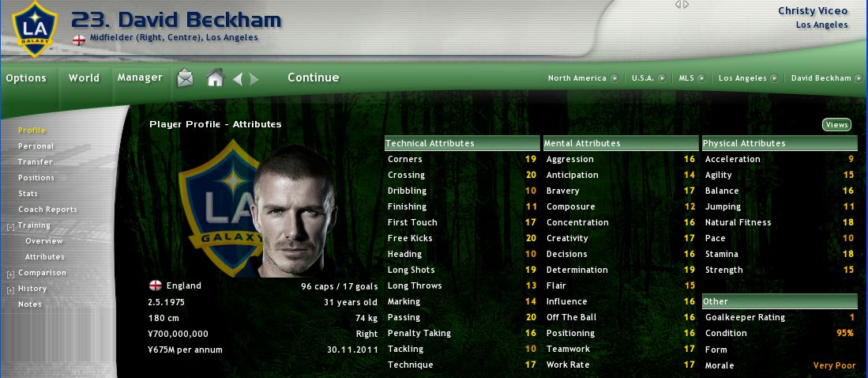
Task: Click the Continue button
Action: click(x=314, y=77)
